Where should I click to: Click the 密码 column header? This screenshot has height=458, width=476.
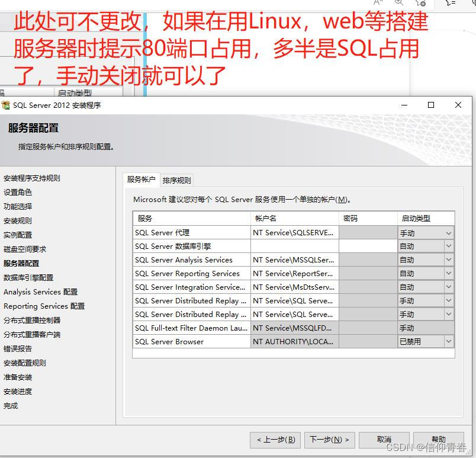point(368,219)
